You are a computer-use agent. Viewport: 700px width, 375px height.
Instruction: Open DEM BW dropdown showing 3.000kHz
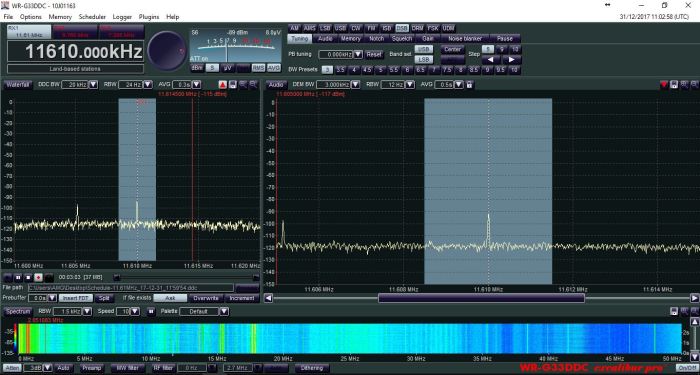point(355,85)
